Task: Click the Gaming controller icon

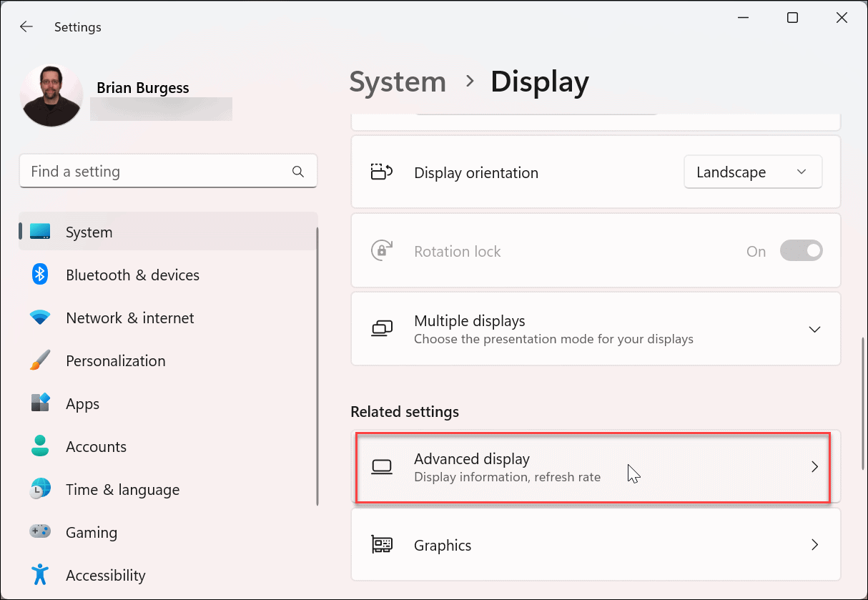Action: (39, 531)
